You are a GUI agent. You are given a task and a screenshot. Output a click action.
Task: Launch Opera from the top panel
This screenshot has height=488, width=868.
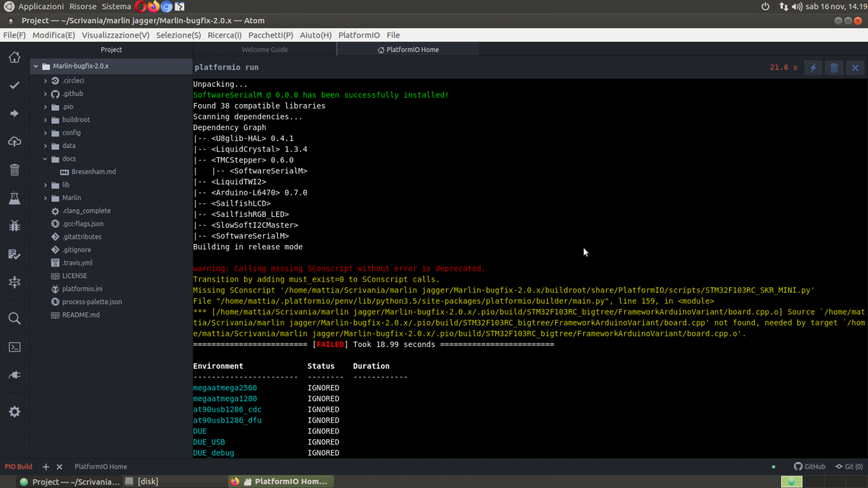point(141,6)
